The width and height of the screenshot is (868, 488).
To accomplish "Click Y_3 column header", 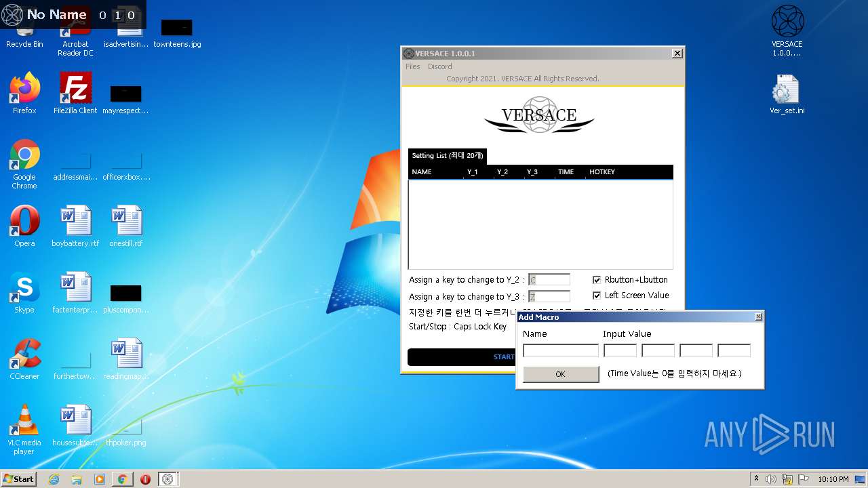I will point(538,172).
